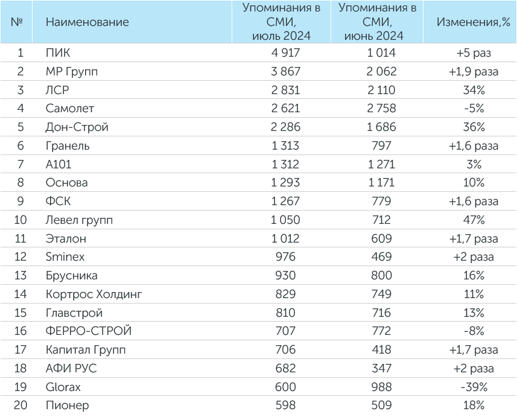Select the Пионер company name
The width and height of the screenshot is (517, 420).
click(x=67, y=405)
